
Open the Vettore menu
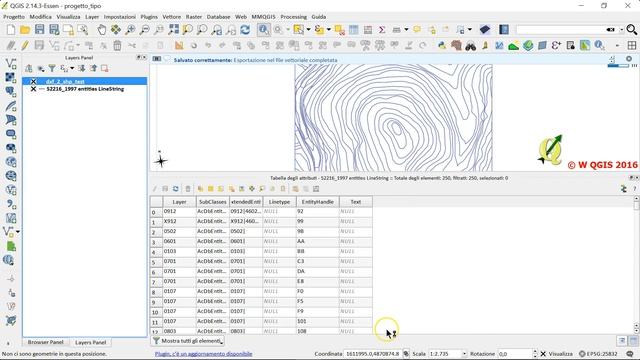(171, 17)
